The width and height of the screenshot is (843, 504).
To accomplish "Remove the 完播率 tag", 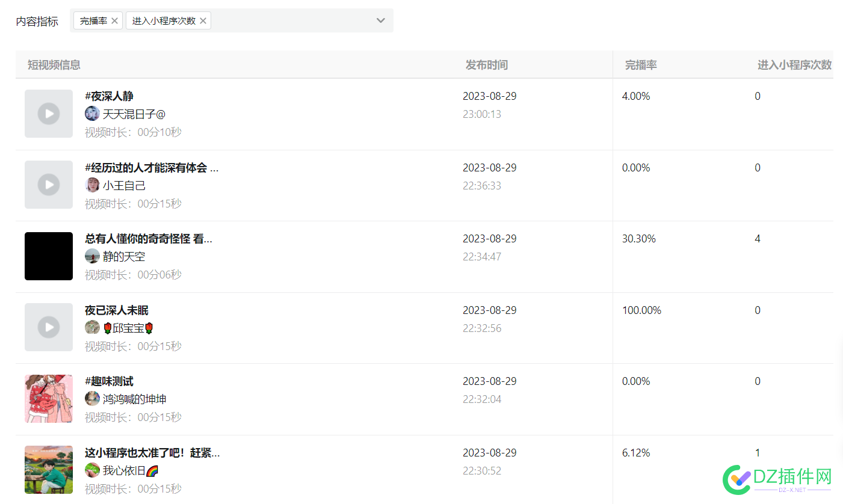I will point(115,20).
